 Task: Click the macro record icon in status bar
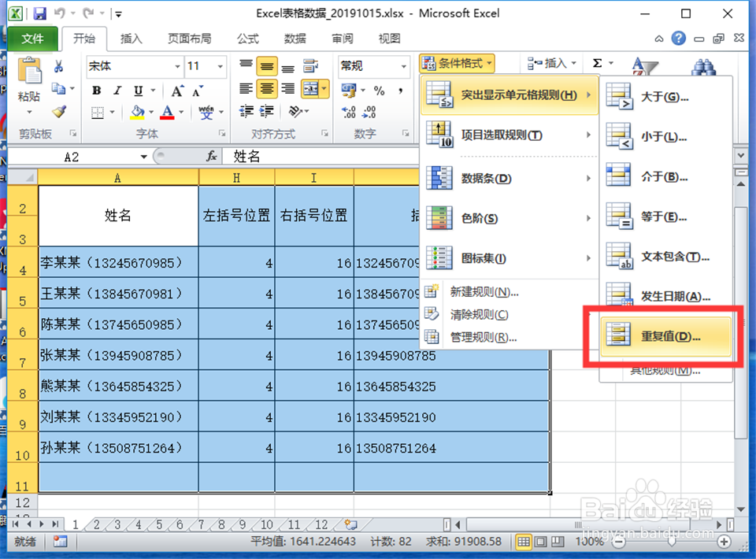tap(60, 542)
